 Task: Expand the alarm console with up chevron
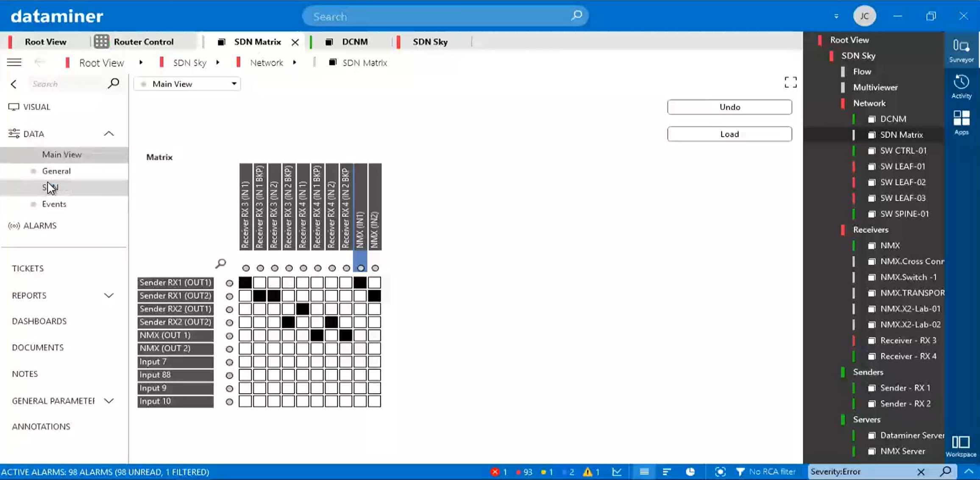969,471
